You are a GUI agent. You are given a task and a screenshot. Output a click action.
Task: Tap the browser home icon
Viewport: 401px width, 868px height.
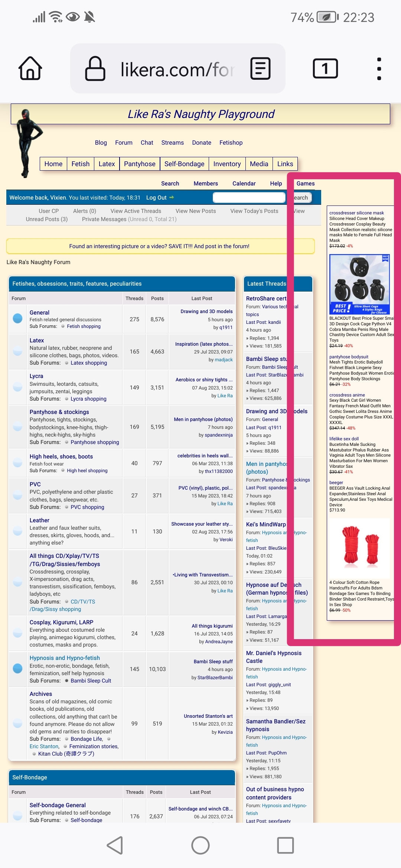[x=30, y=69]
